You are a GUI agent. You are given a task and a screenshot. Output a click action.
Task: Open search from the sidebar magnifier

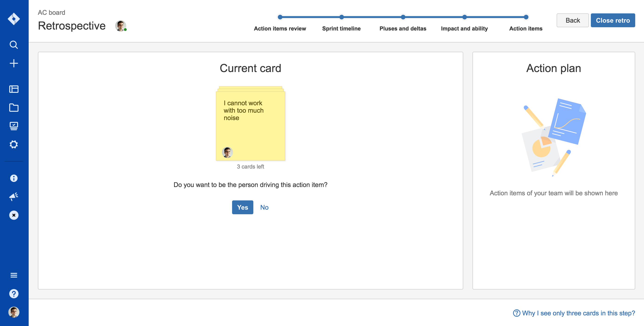click(x=14, y=45)
